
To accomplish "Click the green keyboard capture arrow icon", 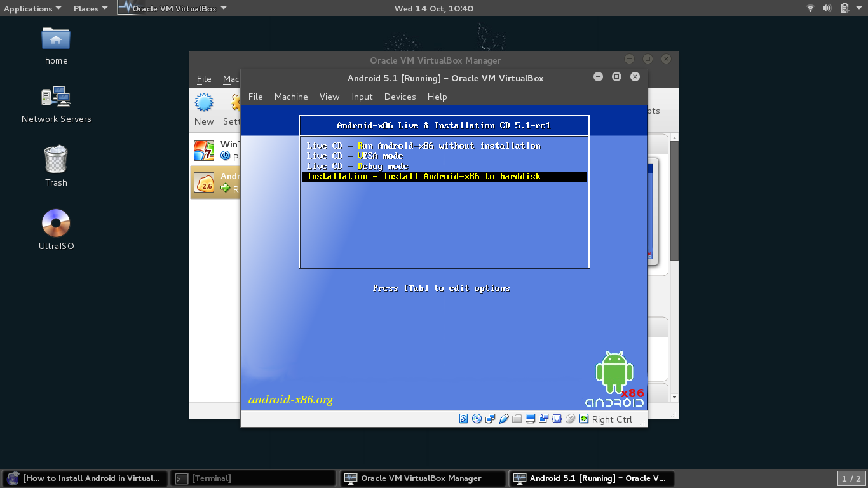I will tap(584, 419).
